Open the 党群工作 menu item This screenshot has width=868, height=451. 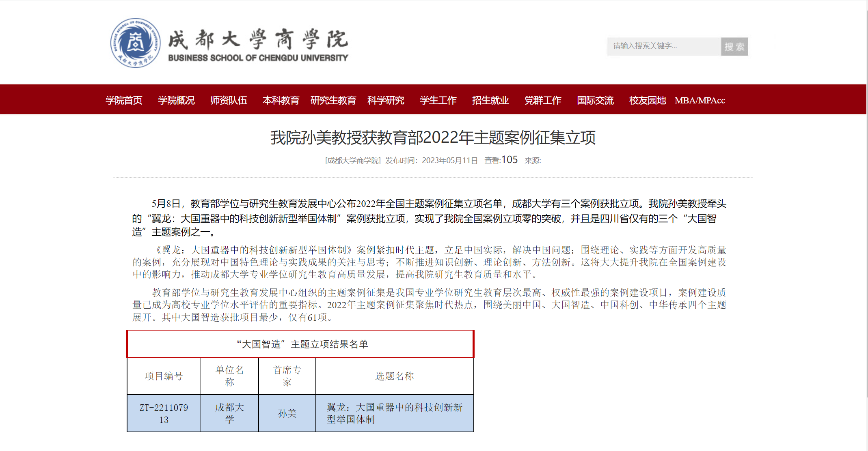[543, 100]
